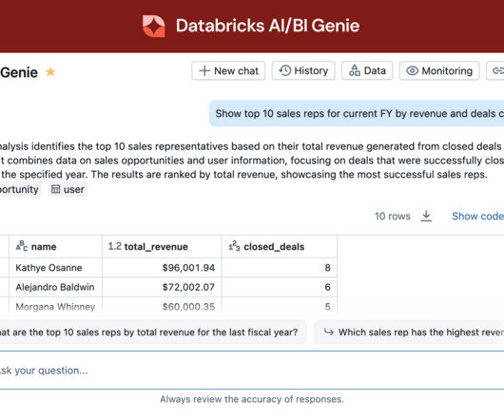Select the Morgana Whinney cell
This screenshot has height=420, width=504.
[x=55, y=307]
